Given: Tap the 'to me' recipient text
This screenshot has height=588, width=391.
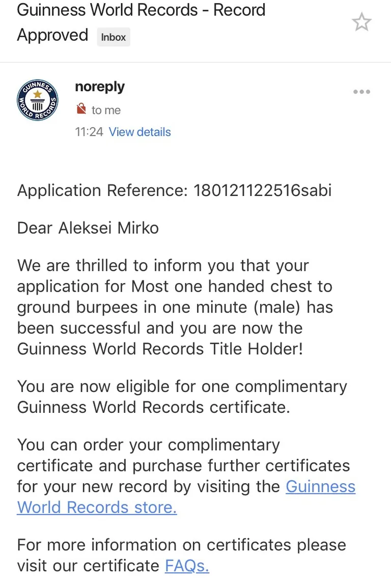Looking at the screenshot, I should pyautogui.click(x=106, y=110).
